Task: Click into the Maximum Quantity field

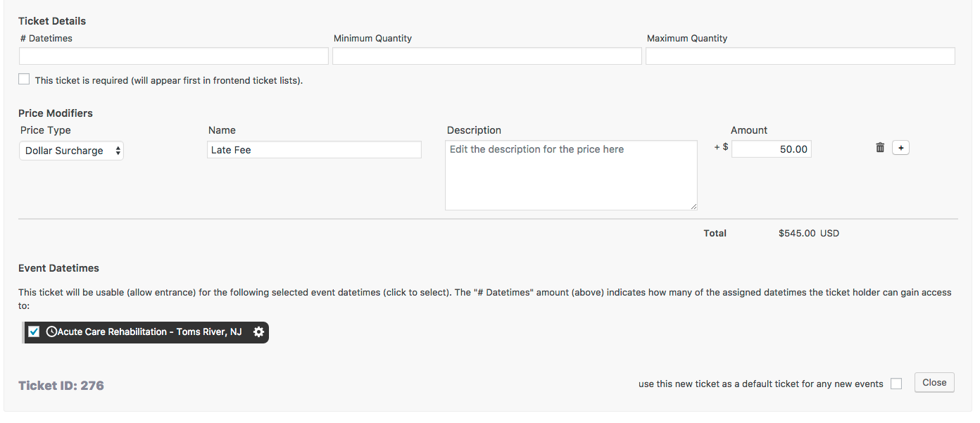Action: tap(800, 56)
